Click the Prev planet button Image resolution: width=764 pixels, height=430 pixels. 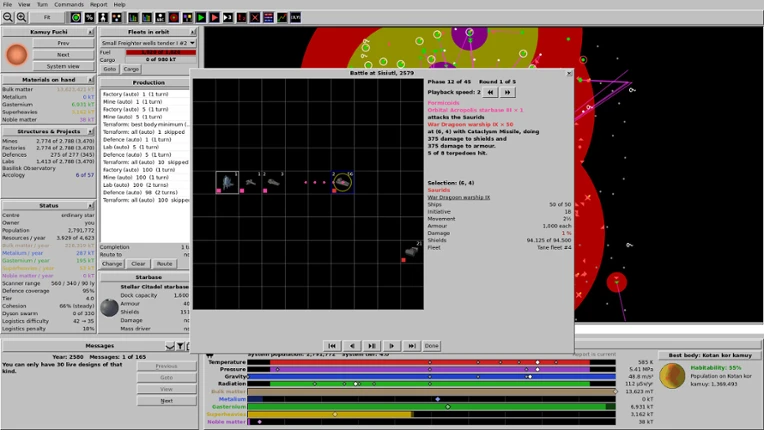point(63,43)
